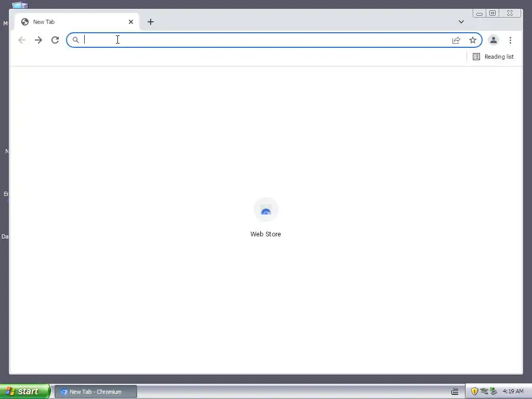This screenshot has width=532, height=399.
Task: Click the browser back arrow
Action: (22, 40)
